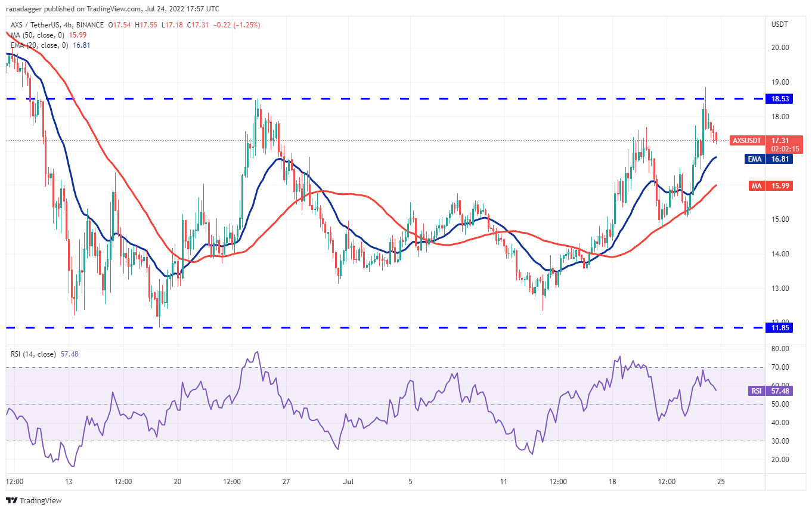Image resolution: width=812 pixels, height=511 pixels.
Task: Click the purple RSI tag on axis
Action: coord(755,391)
